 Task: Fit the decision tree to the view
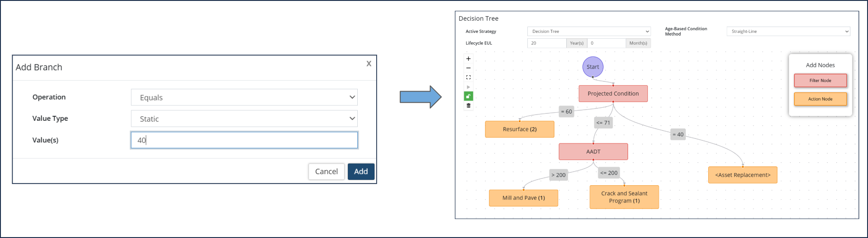[468, 78]
